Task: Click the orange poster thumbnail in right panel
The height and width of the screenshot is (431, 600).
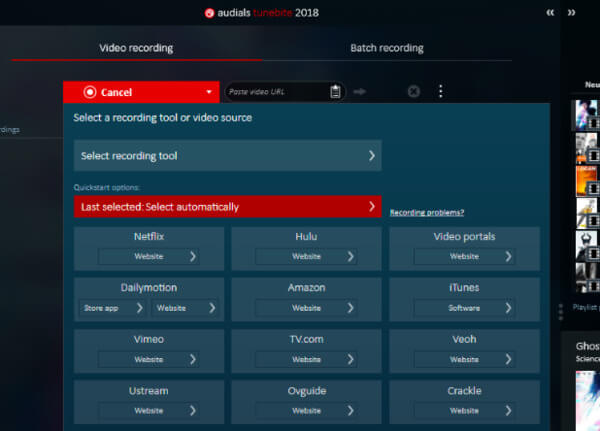Action: (587, 180)
